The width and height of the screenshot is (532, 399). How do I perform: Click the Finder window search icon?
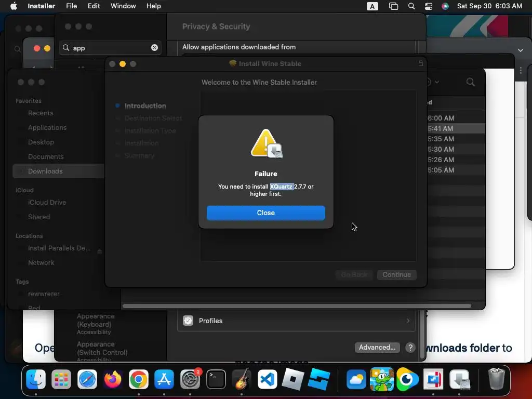[470, 82]
